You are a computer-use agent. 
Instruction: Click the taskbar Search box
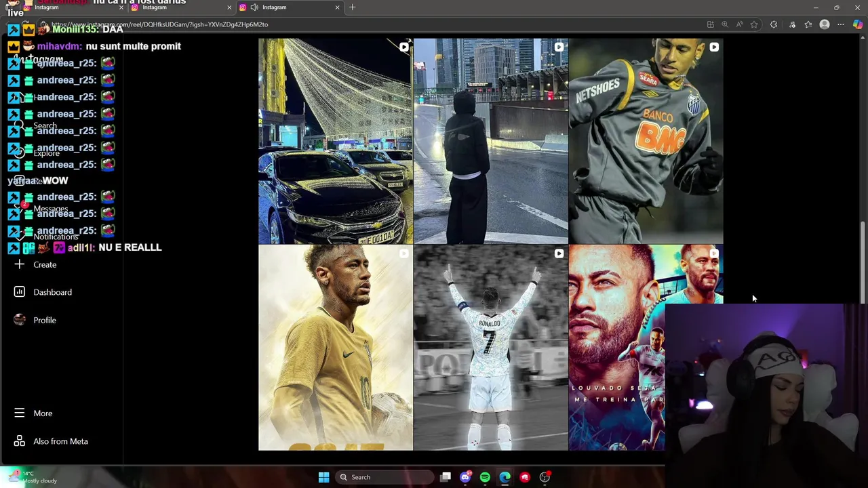point(384,477)
